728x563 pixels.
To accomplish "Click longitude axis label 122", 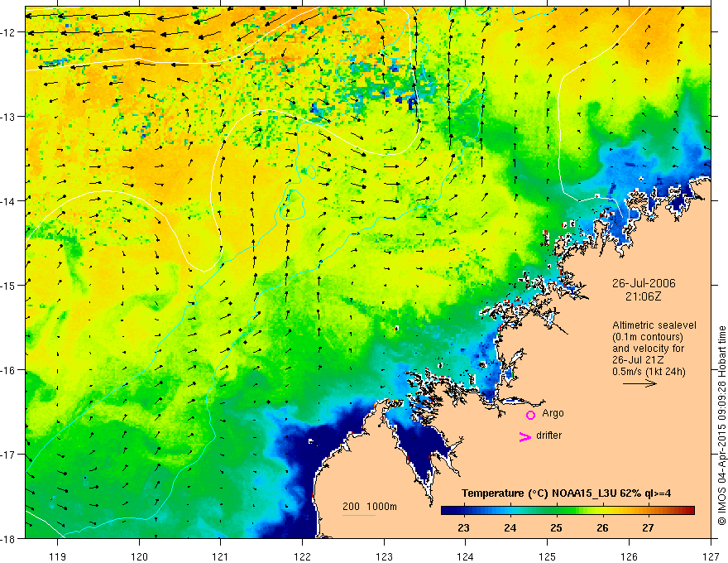I will click(x=302, y=556).
